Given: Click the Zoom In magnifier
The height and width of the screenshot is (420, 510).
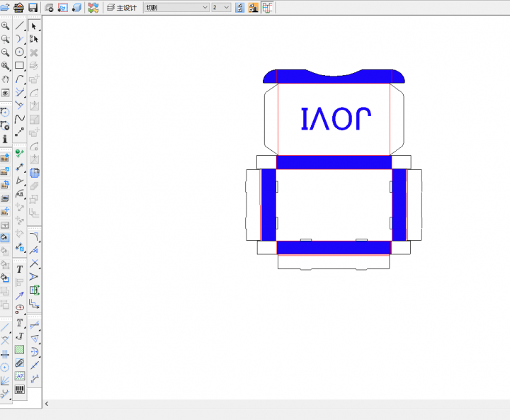Looking at the screenshot, I should coord(6,25).
